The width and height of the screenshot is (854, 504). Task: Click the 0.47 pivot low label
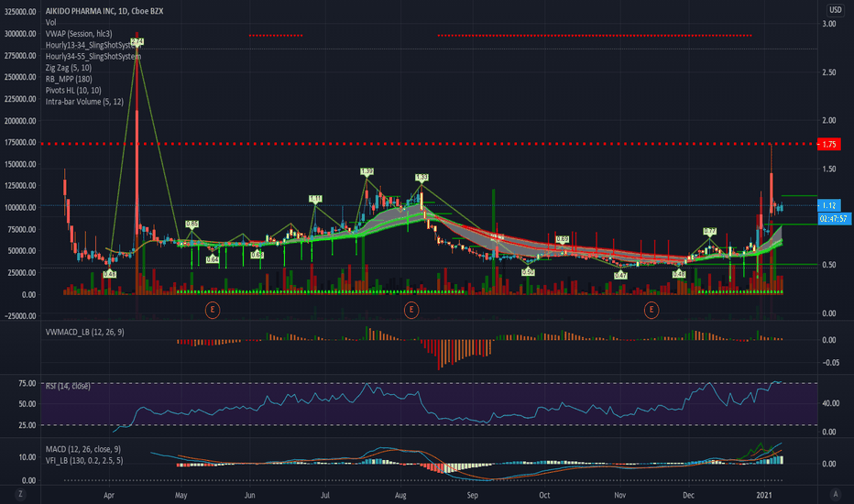coord(620,276)
